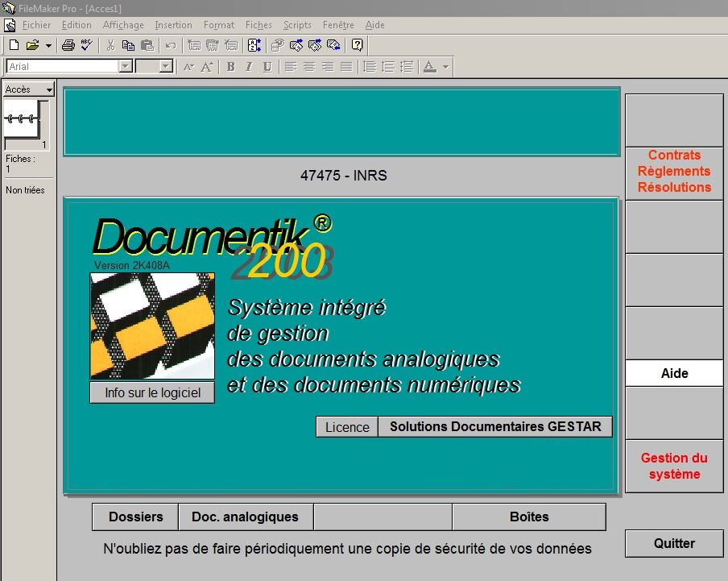Center align text

309,67
